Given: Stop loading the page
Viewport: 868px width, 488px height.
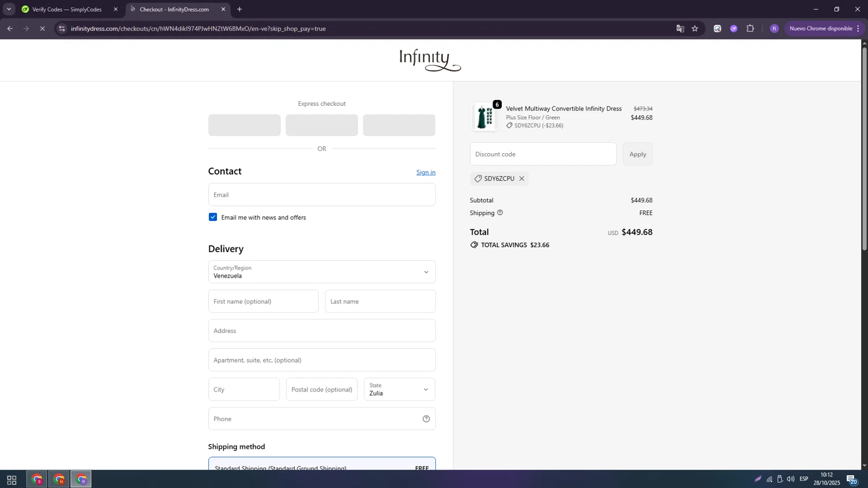Looking at the screenshot, I should (42, 28).
